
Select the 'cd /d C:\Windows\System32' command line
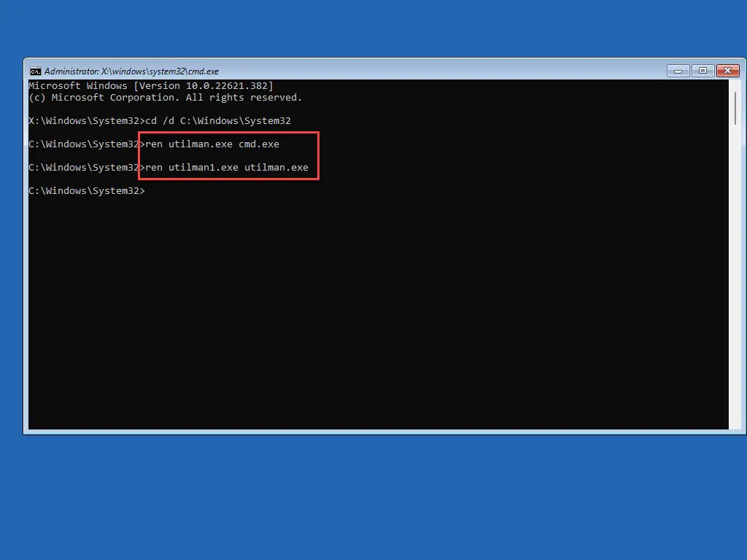216,120
